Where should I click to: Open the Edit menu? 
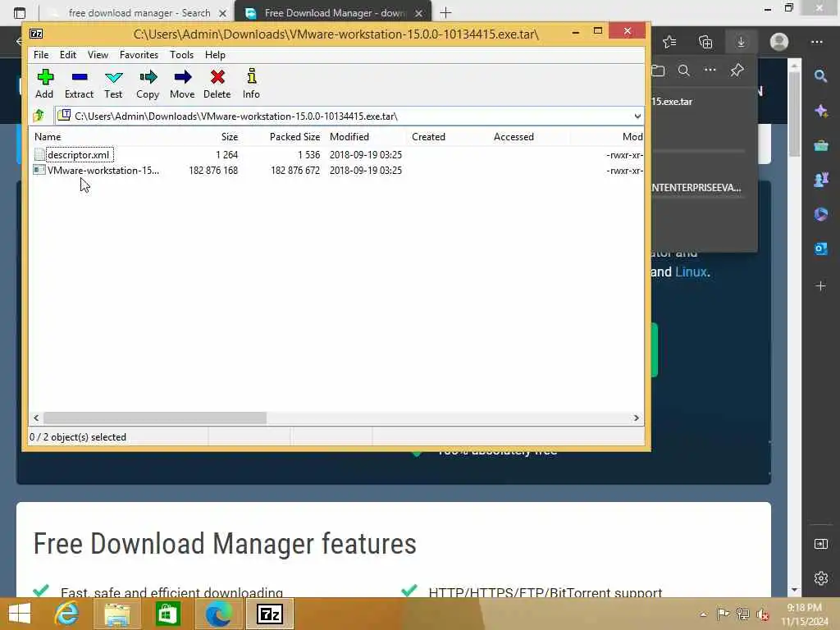click(68, 55)
